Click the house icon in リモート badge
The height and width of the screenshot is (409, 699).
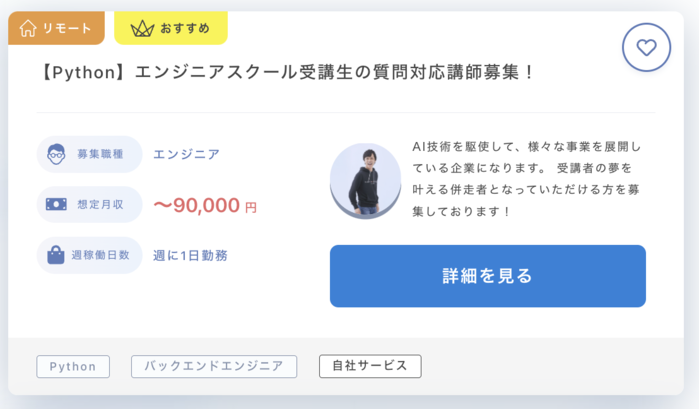28,28
